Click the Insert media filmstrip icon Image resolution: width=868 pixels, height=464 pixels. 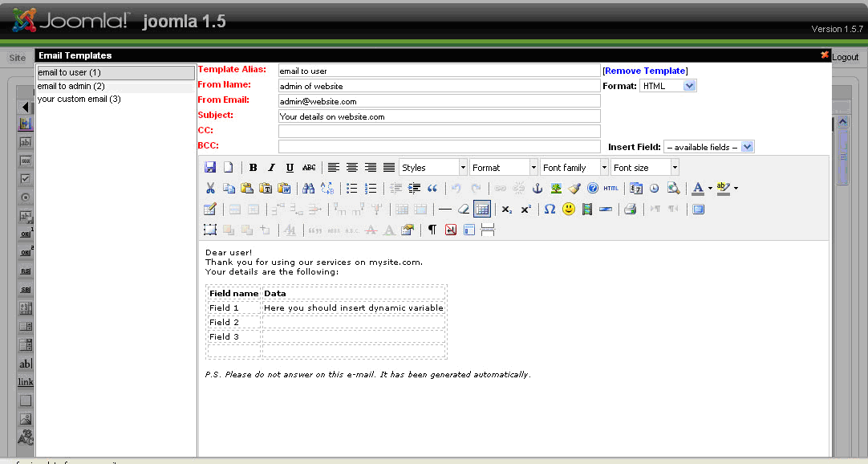586,210
